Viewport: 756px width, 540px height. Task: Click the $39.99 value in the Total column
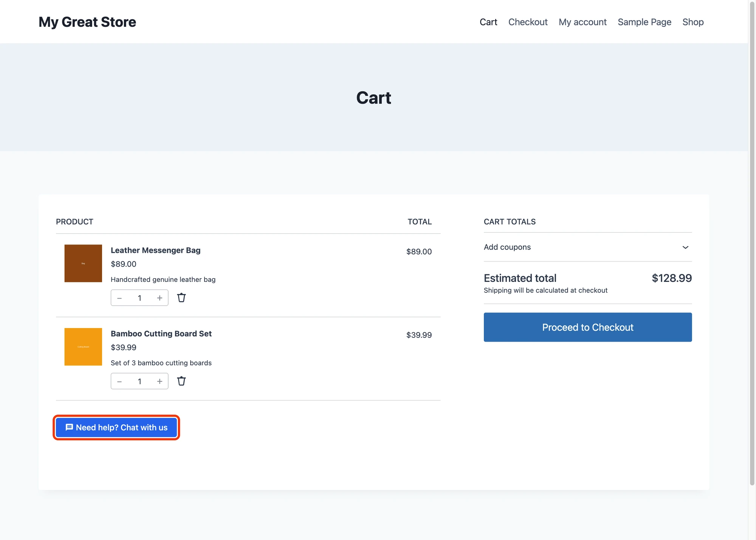[x=419, y=335]
